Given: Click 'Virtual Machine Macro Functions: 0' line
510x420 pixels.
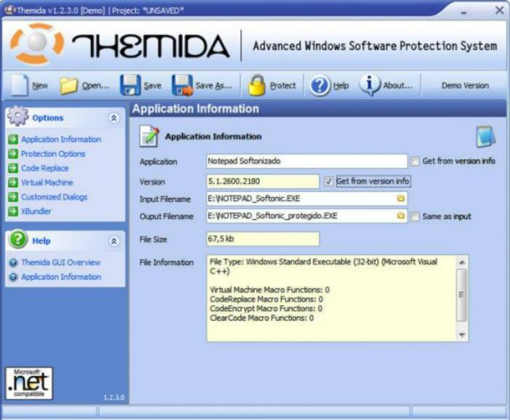Looking at the screenshot, I should point(270,289).
